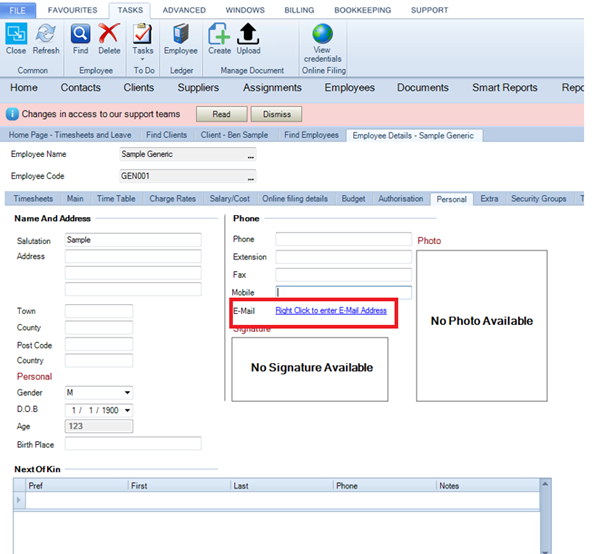Click the Post Code input field

pos(99,344)
